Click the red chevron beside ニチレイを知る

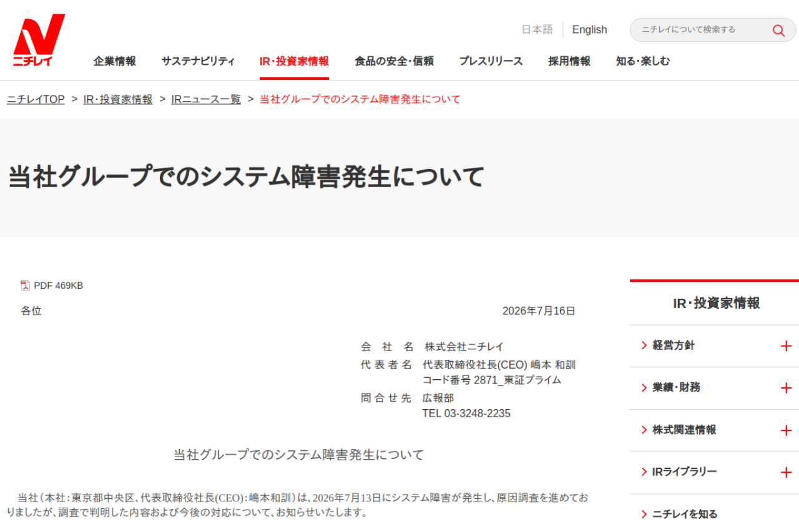pos(644,515)
